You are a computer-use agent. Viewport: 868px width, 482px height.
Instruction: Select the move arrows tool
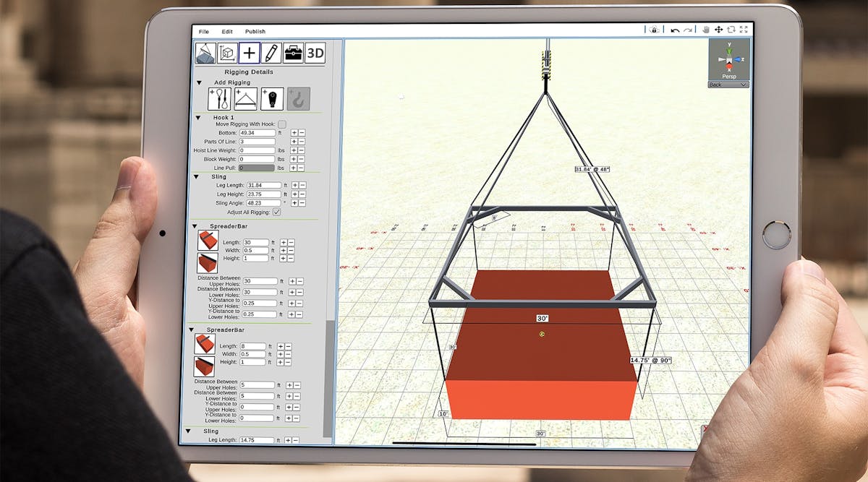pyautogui.click(x=719, y=30)
